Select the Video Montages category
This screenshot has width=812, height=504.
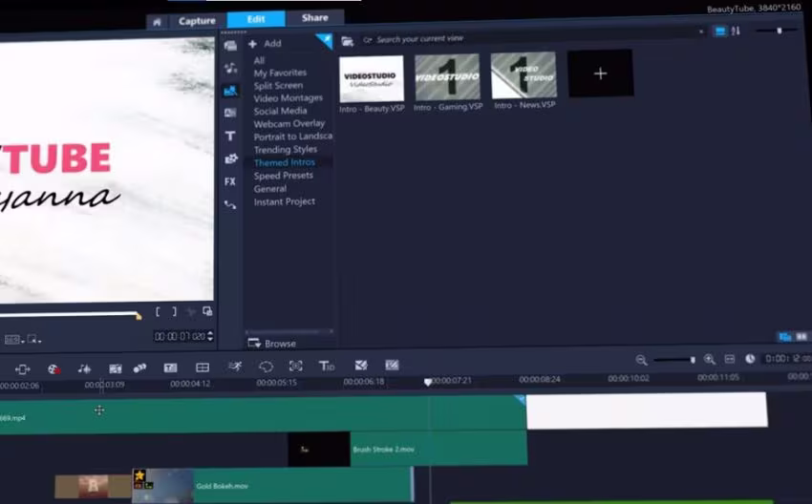click(x=288, y=97)
